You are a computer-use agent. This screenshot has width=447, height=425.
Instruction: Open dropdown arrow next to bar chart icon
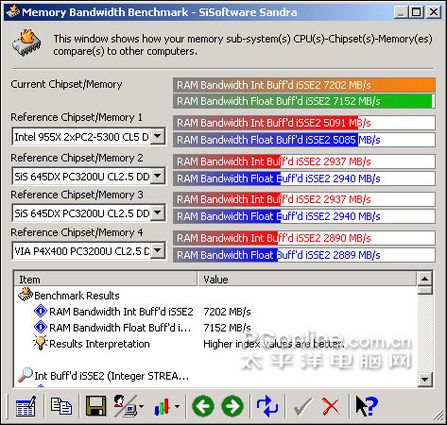coord(177,407)
